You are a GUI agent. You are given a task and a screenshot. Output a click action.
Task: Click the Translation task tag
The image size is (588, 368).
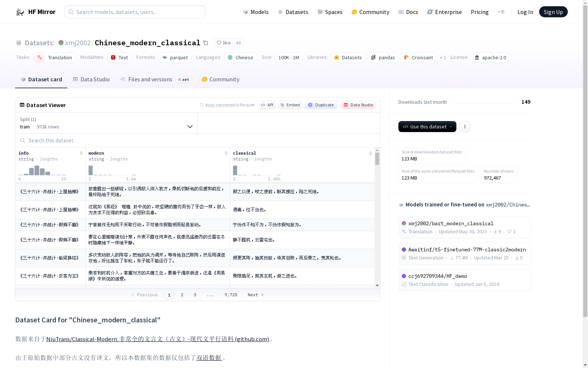point(54,57)
